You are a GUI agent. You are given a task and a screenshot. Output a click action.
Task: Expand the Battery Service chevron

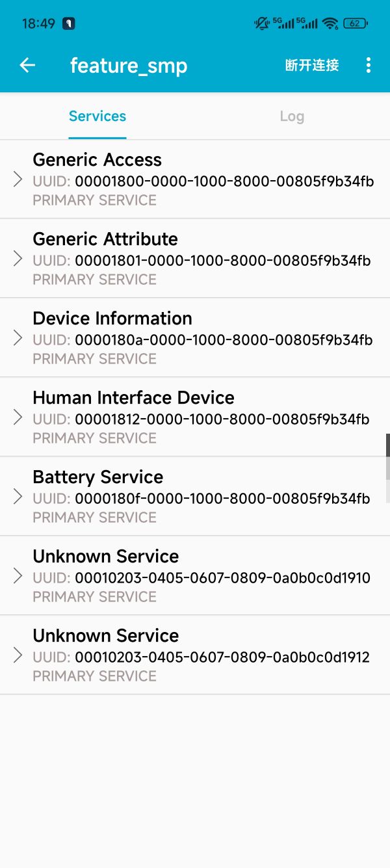click(18, 497)
